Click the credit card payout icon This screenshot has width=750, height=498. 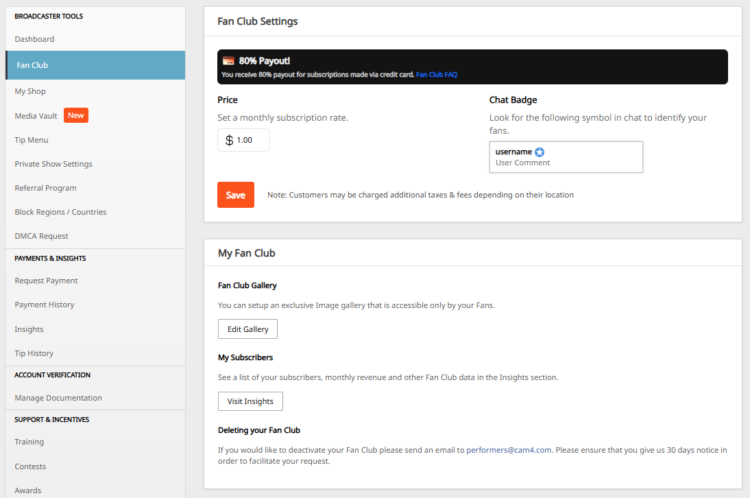pyautogui.click(x=229, y=61)
